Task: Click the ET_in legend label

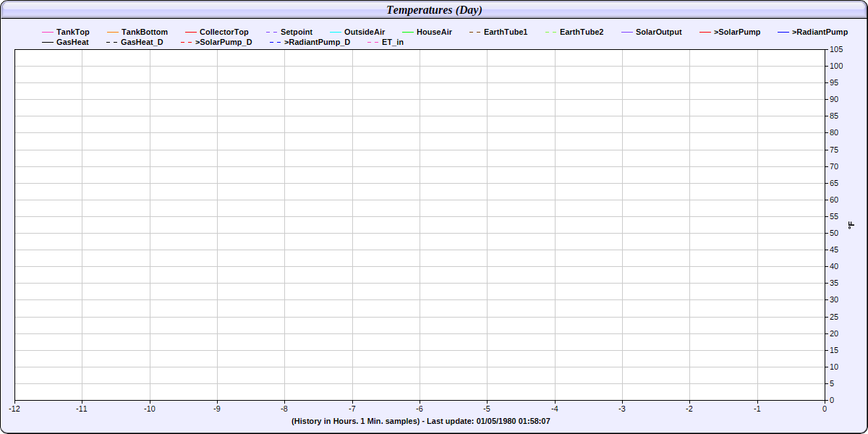Action: tap(393, 42)
